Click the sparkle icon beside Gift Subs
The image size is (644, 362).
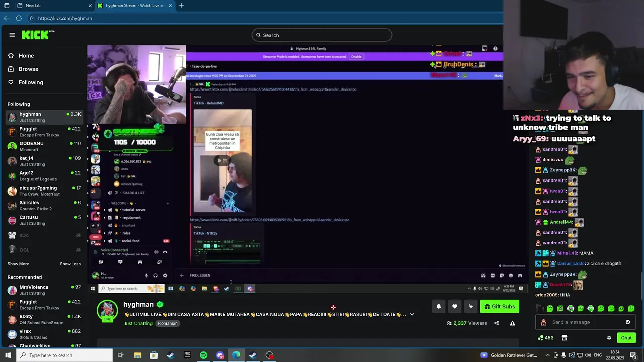coord(471,307)
